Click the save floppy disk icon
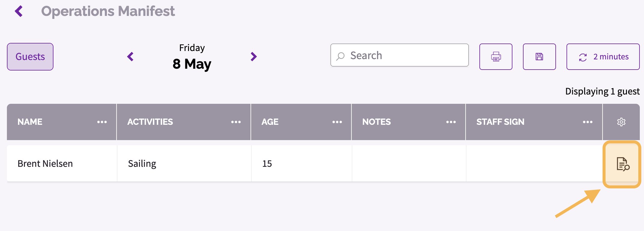The width and height of the screenshot is (644, 231). [x=539, y=57]
